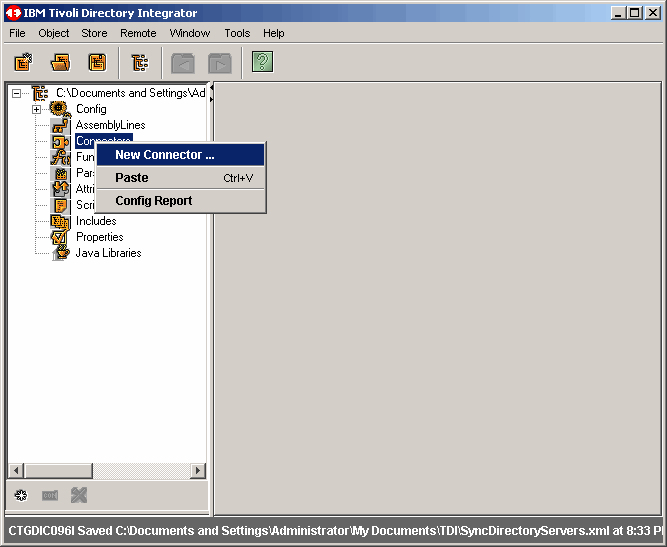Click the green help question mark icon
667x547 pixels.
[262, 62]
